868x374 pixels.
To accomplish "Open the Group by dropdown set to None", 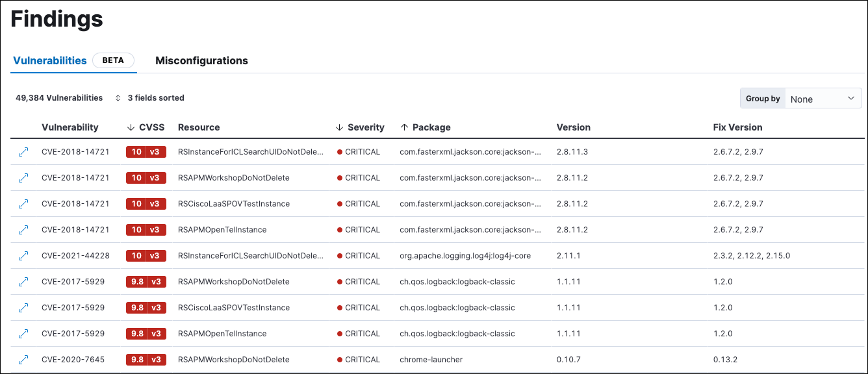I will pos(822,98).
